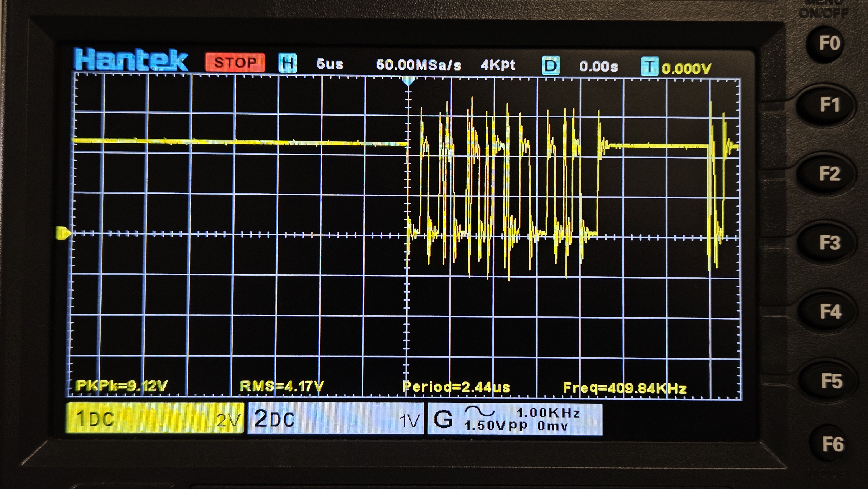Open the G signal generator panel
Screen dimensions: 868x489
click(x=515, y=419)
